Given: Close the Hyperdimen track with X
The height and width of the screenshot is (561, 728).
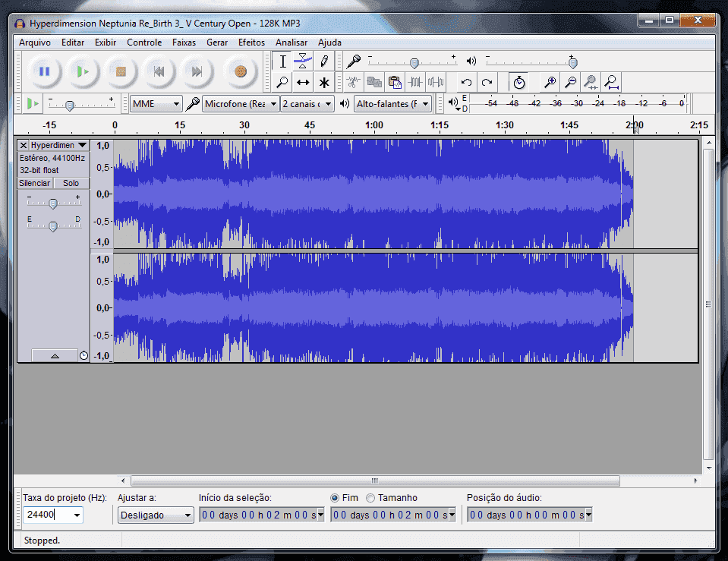Looking at the screenshot, I should coord(24,145).
